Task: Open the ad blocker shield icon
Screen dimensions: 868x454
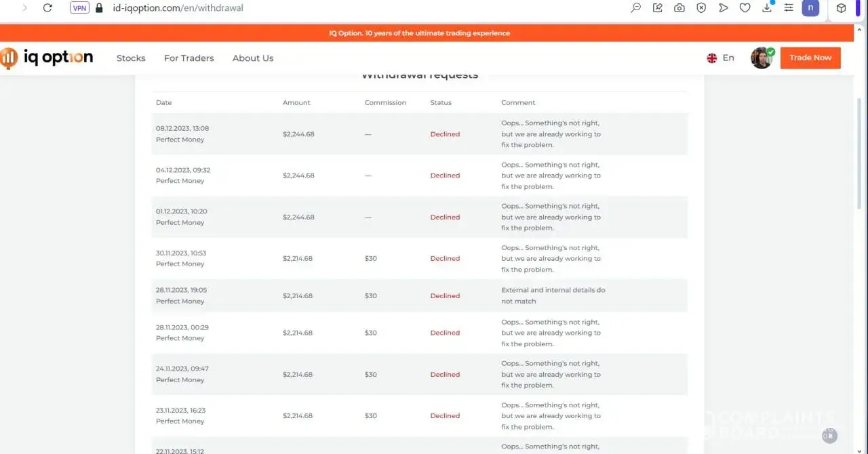Action: [701, 8]
